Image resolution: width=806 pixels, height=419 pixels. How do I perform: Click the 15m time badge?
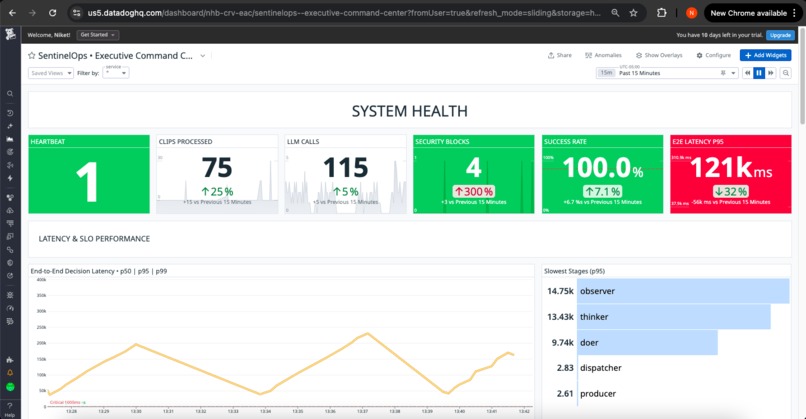point(607,73)
